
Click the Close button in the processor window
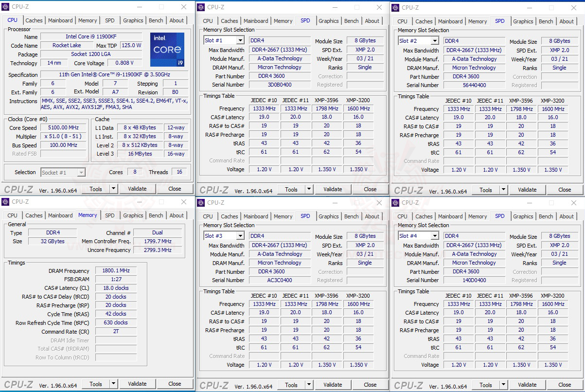pos(175,189)
